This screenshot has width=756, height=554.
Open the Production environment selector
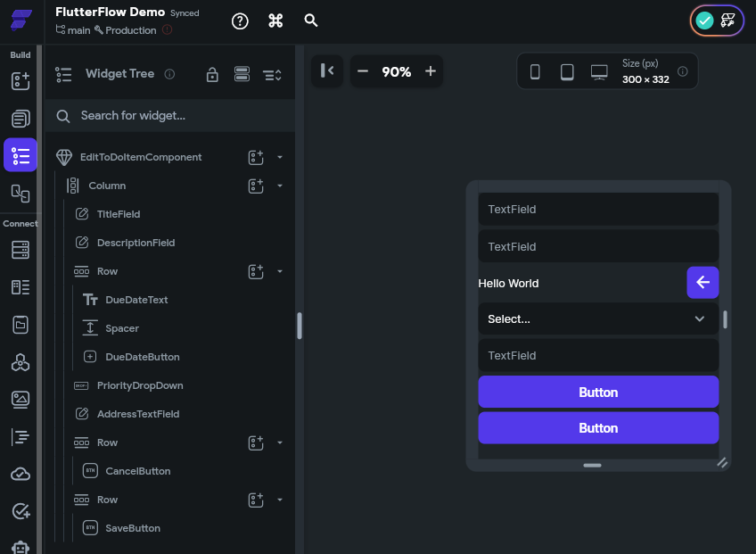pyautogui.click(x=126, y=30)
